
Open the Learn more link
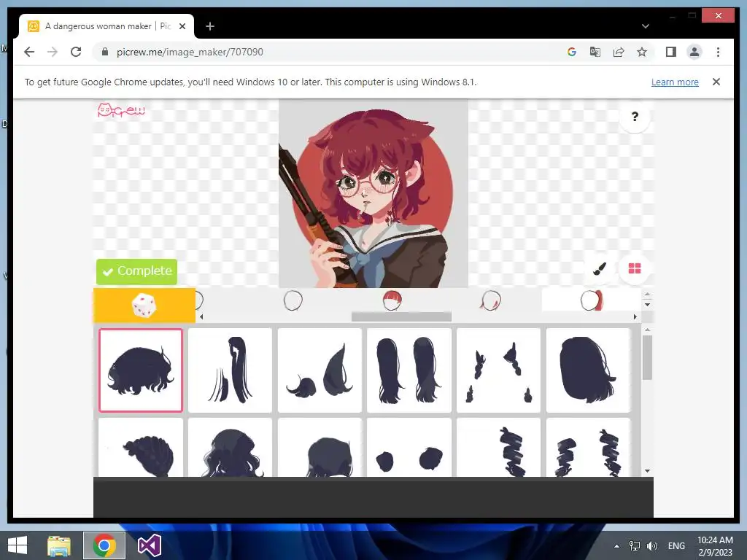coord(675,82)
